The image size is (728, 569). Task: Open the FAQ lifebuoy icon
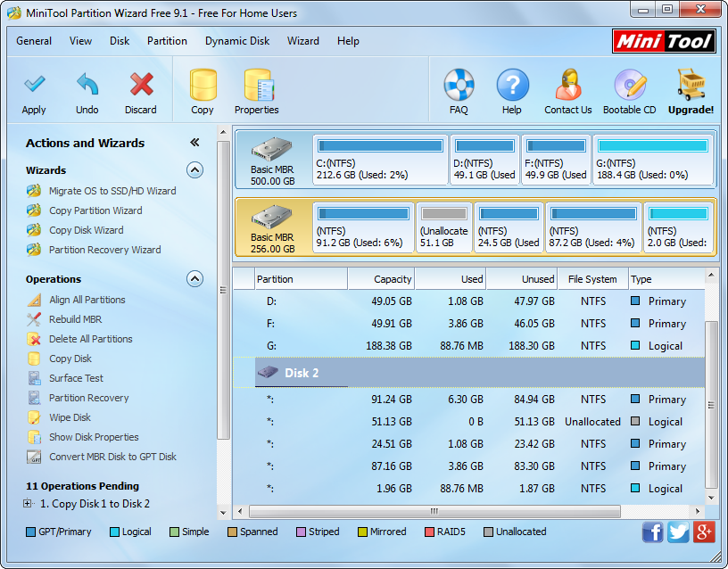click(459, 85)
